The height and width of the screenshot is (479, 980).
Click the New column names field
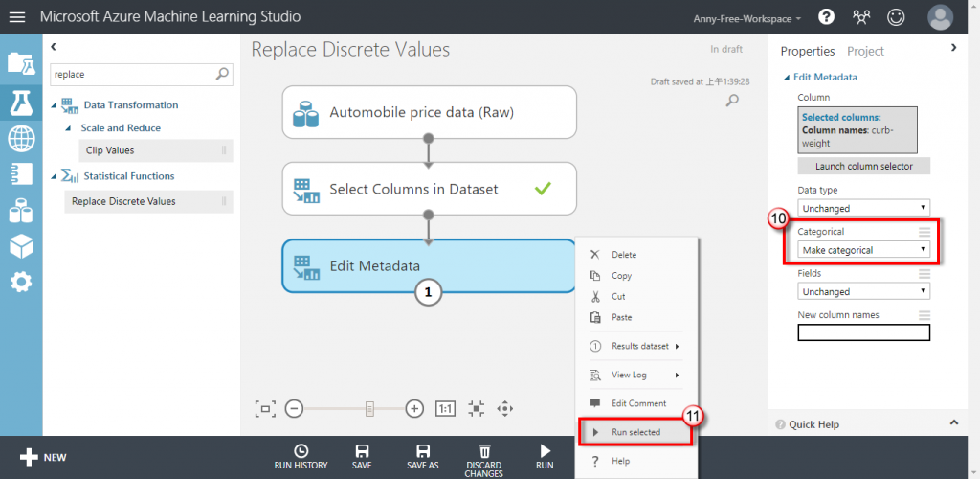tap(864, 332)
